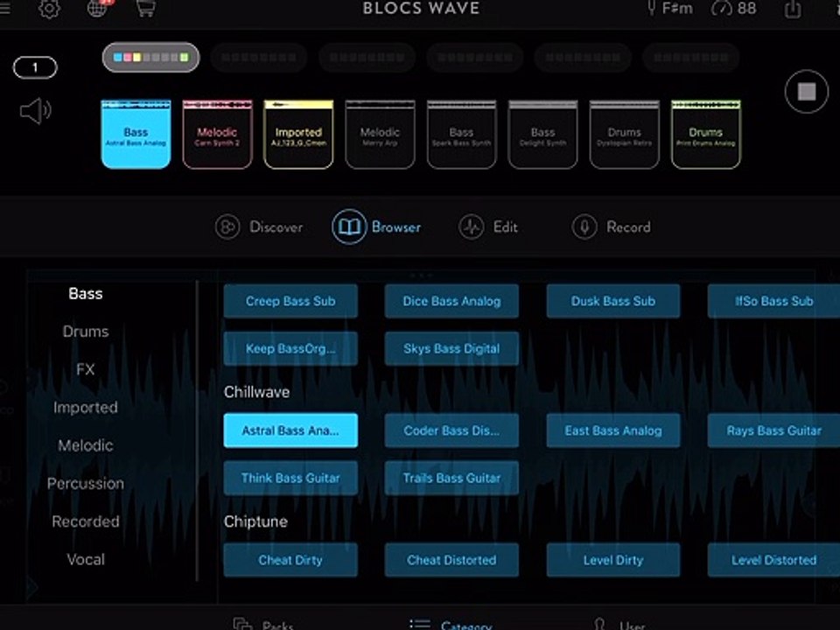Toggle the Bass Delight Synth pad
Image resolution: width=840 pixels, height=630 pixels.
(x=543, y=135)
